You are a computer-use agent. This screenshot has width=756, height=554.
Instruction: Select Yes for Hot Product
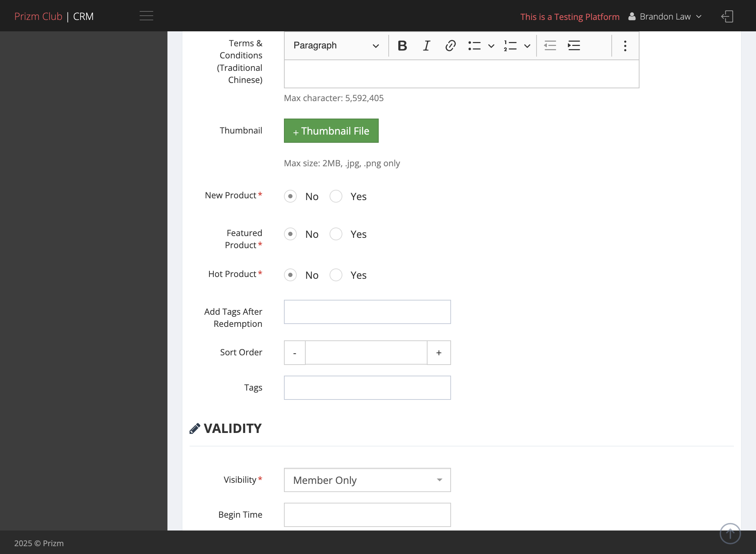[x=336, y=275]
